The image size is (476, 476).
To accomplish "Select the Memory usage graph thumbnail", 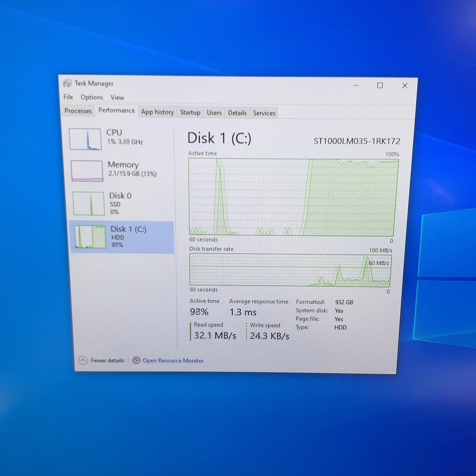I will click(87, 171).
